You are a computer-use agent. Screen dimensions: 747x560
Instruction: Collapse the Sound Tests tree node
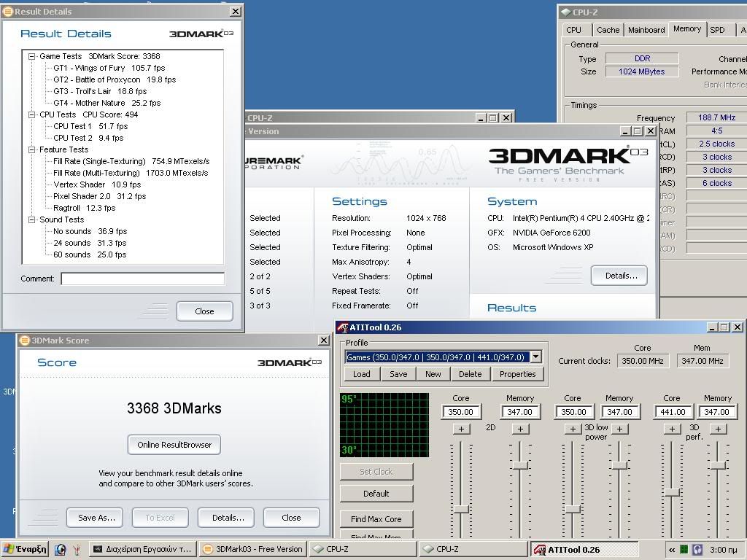point(32,219)
